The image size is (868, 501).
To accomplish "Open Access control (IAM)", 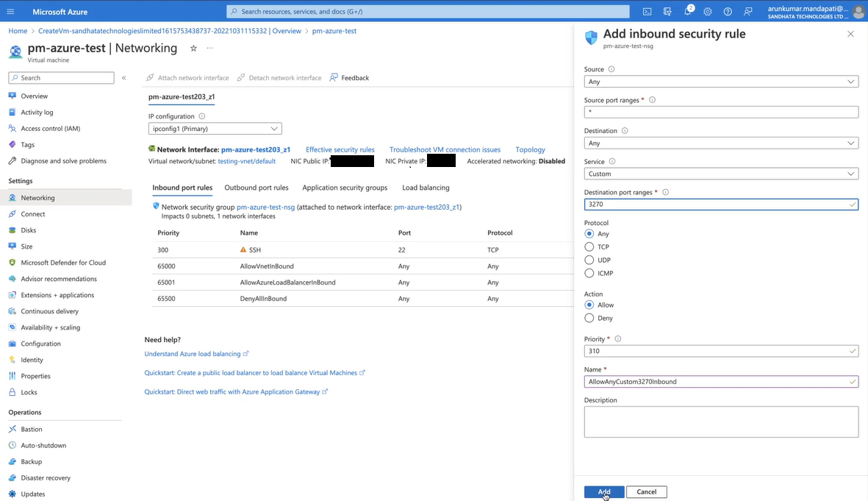I will click(51, 129).
